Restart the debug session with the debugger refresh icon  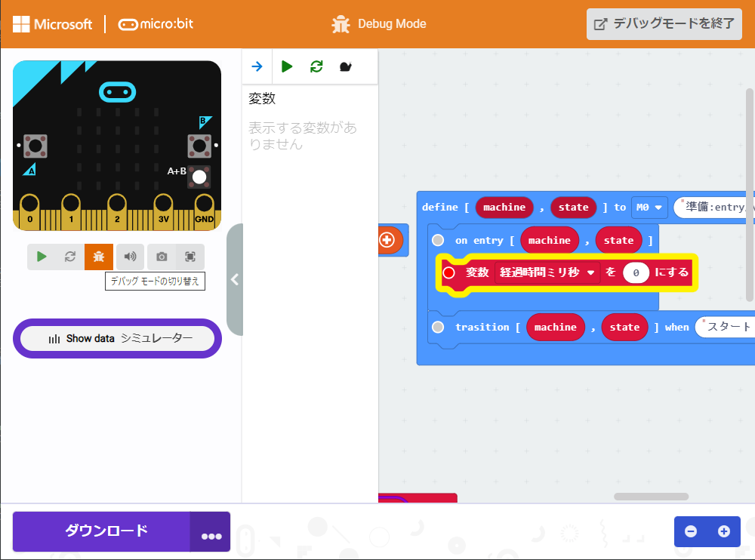pos(316,66)
